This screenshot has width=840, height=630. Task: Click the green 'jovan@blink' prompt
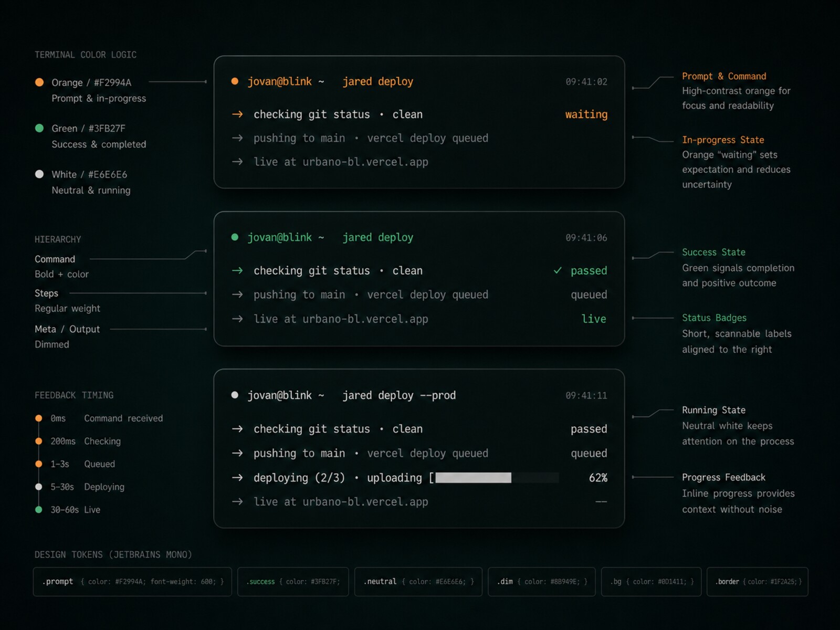(280, 238)
